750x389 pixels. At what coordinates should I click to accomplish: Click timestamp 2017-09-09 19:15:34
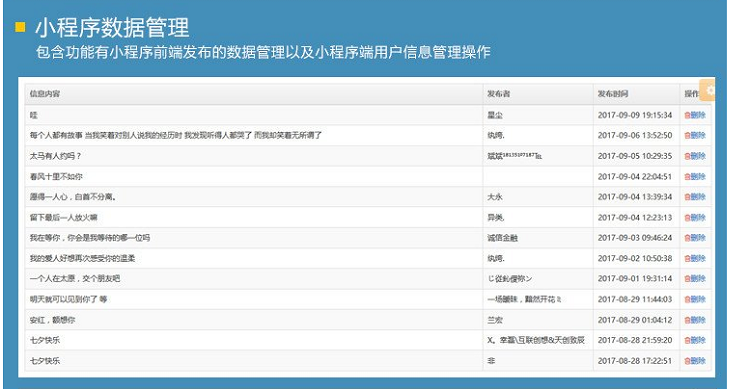pyautogui.click(x=635, y=115)
